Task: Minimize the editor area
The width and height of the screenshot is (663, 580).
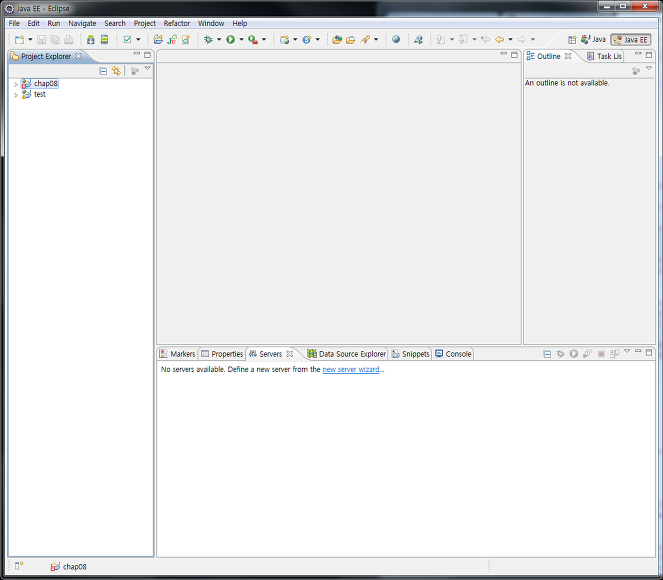Action: tap(503, 54)
